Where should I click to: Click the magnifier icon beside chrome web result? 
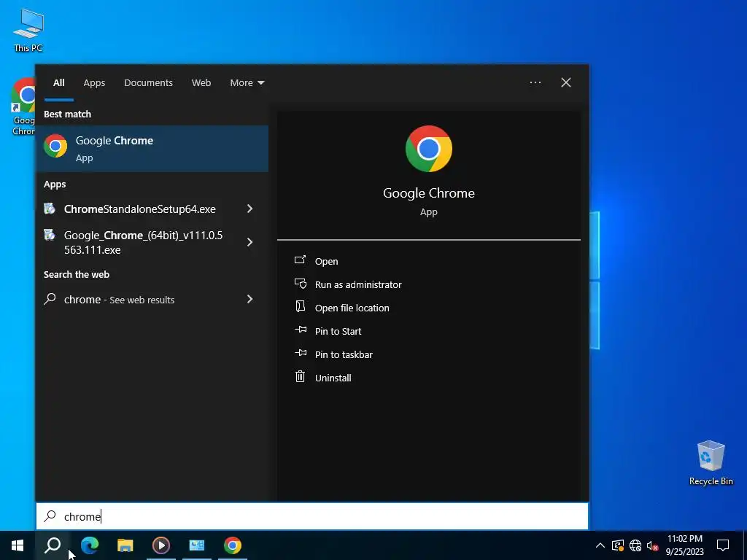click(50, 299)
